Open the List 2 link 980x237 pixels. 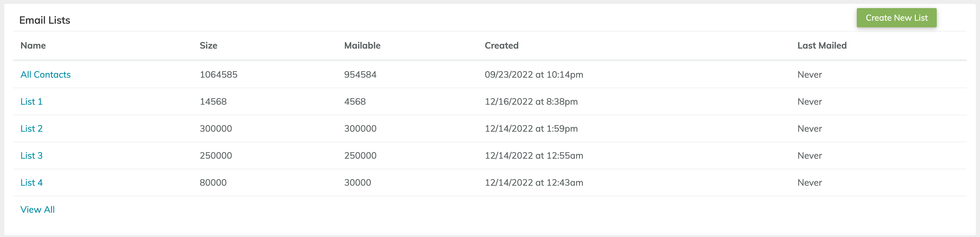click(x=32, y=128)
